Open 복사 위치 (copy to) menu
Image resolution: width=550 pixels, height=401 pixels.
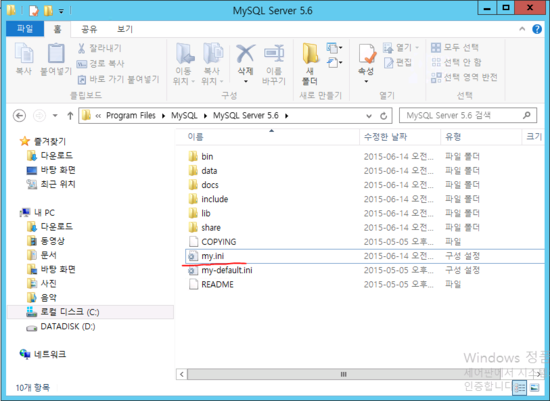pos(212,64)
